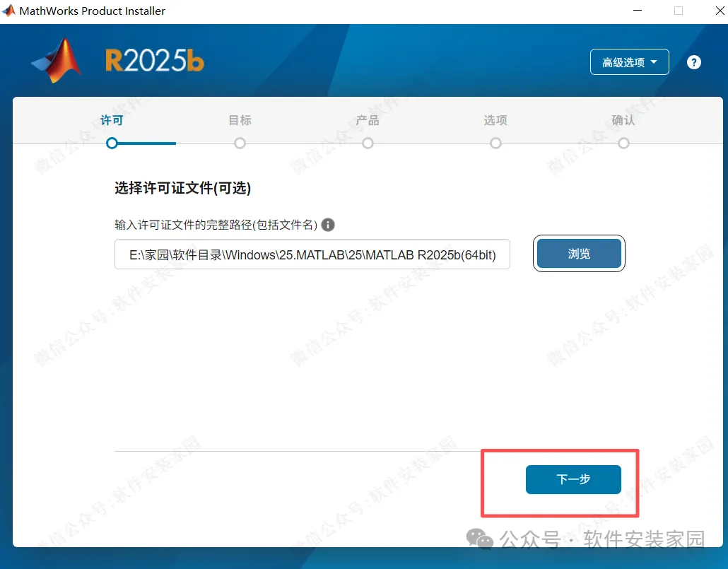This screenshot has height=569, width=728.
Task: Click the 产品 step circle marker
Action: [368, 143]
